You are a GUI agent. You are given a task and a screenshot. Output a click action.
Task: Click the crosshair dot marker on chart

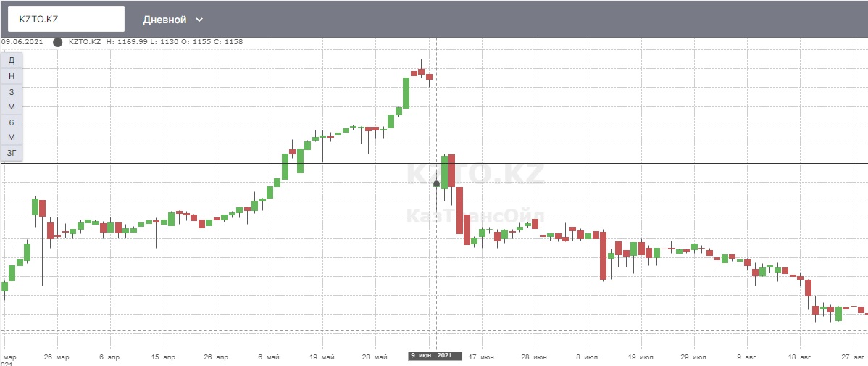[436, 184]
